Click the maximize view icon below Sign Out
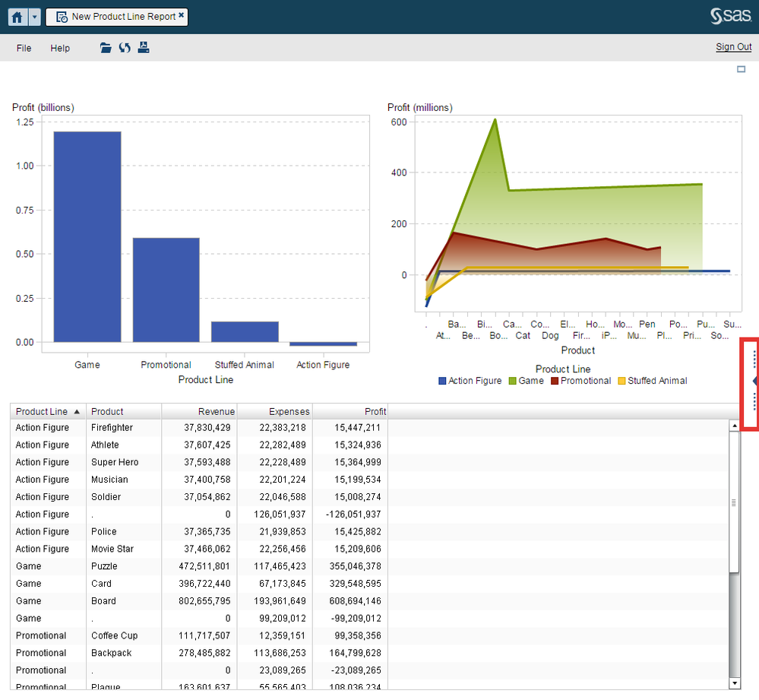This screenshot has height=700, width=759. pos(742,70)
